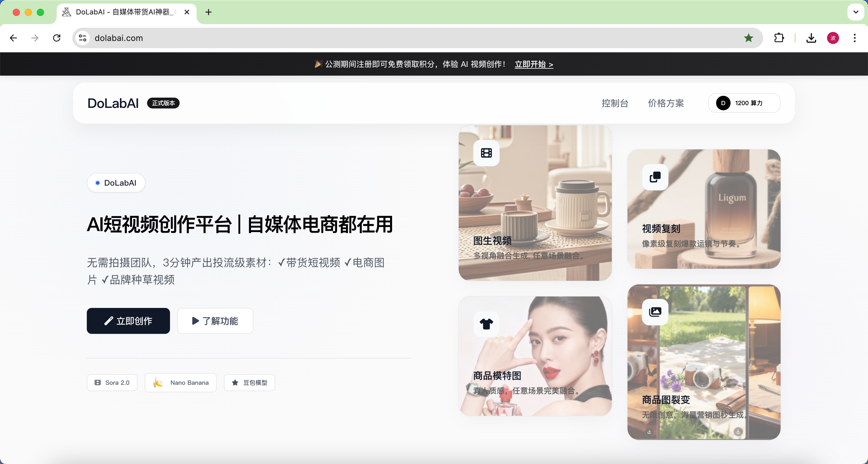
Task: Click the site info icon beside URL
Action: pyautogui.click(x=83, y=38)
